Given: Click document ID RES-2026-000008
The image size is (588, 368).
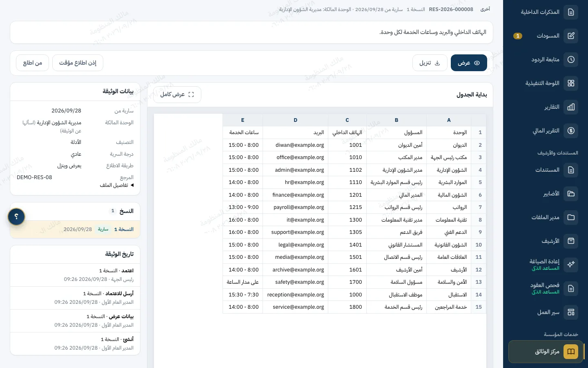Looking at the screenshot, I should pos(451,9).
